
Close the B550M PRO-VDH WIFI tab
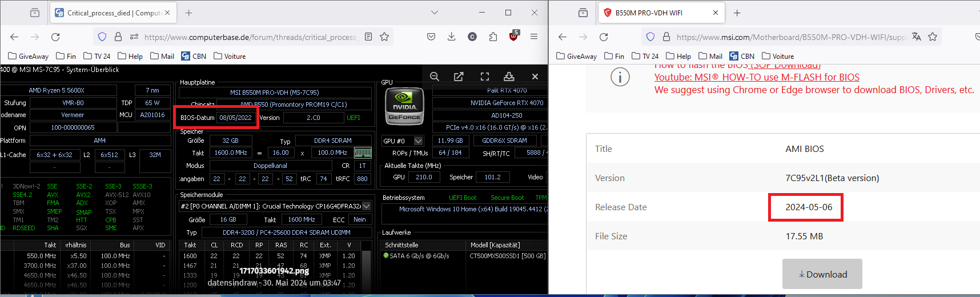(x=716, y=13)
